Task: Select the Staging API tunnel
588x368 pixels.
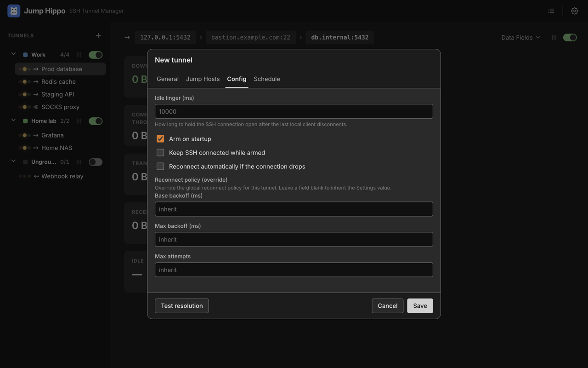Action: 61,94
